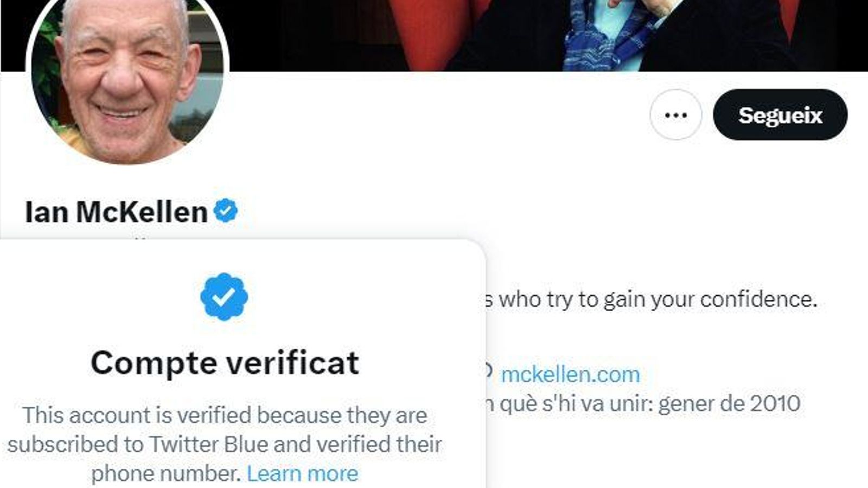Click the Twitter Blue subscription explanation text

click(222, 445)
